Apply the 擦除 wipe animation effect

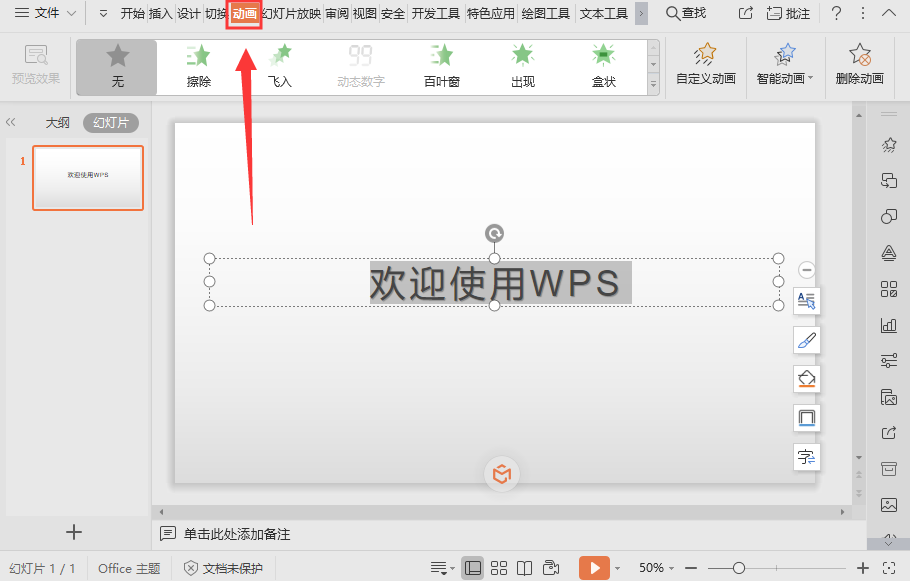[198, 67]
